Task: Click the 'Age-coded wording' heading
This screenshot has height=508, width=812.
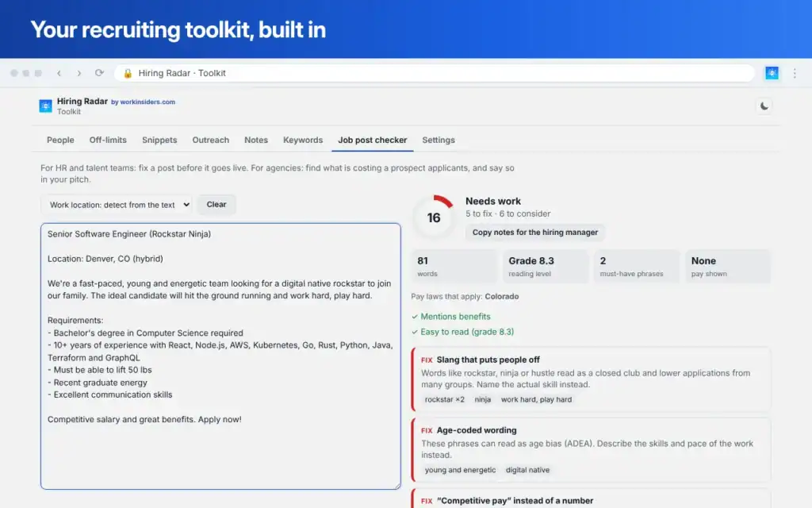Action: 477,430
